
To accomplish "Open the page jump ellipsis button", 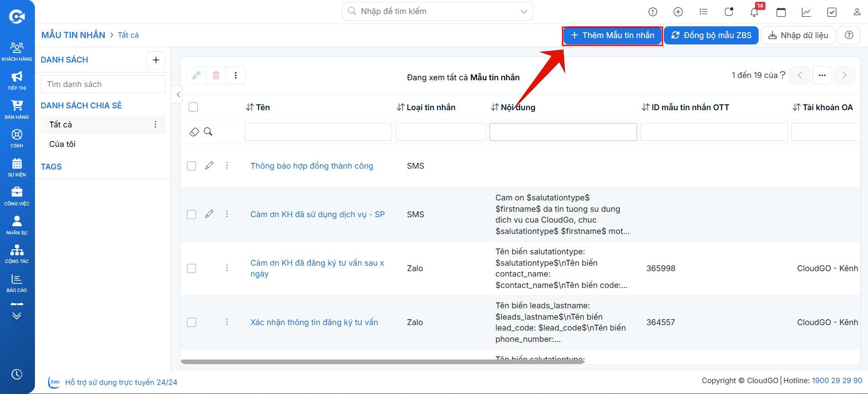I will tap(822, 75).
